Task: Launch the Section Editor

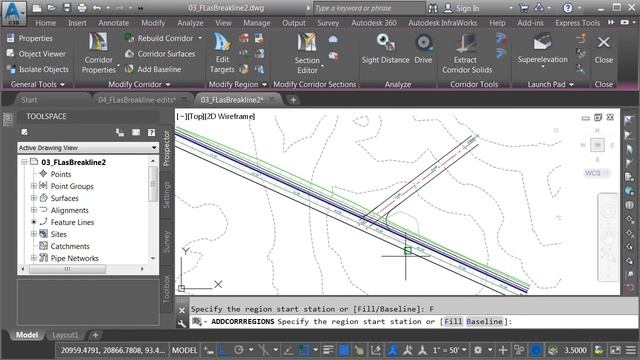Action: [x=307, y=53]
